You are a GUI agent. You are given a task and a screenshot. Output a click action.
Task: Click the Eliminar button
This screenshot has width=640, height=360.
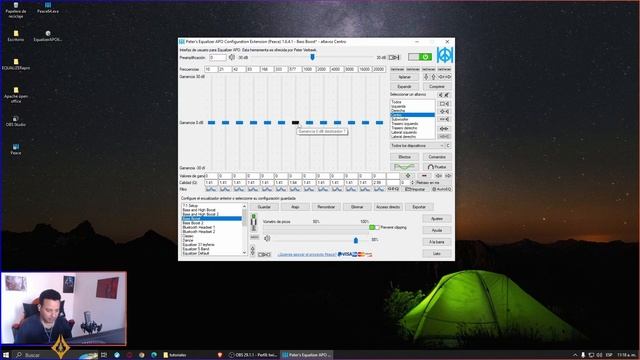[357, 207]
